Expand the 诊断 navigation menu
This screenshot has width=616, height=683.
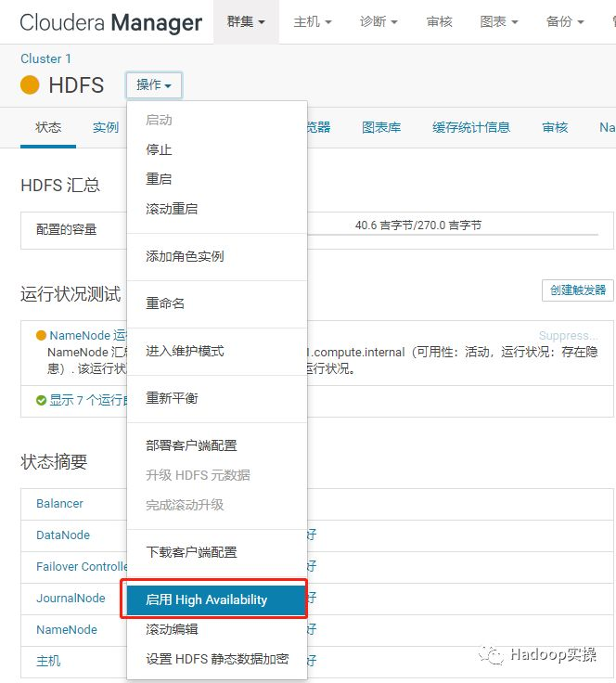(x=379, y=21)
